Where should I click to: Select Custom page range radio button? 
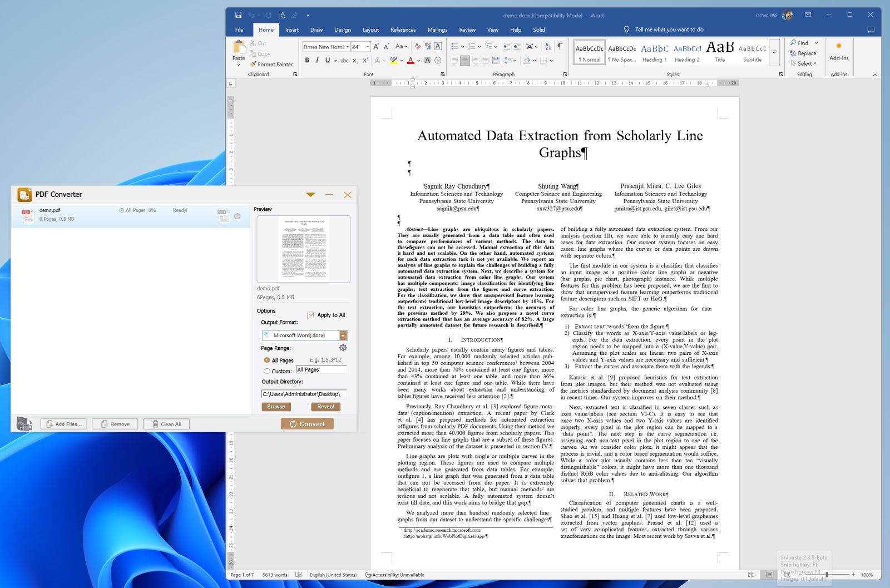click(267, 371)
